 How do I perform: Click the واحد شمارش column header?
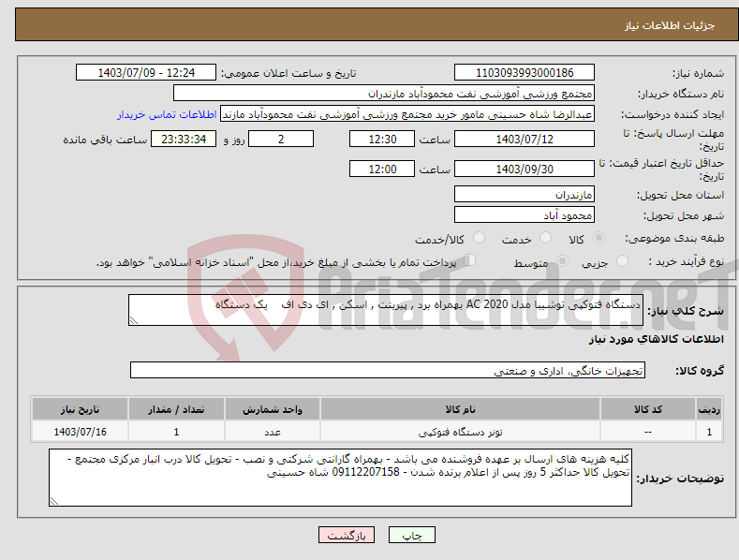click(x=273, y=409)
